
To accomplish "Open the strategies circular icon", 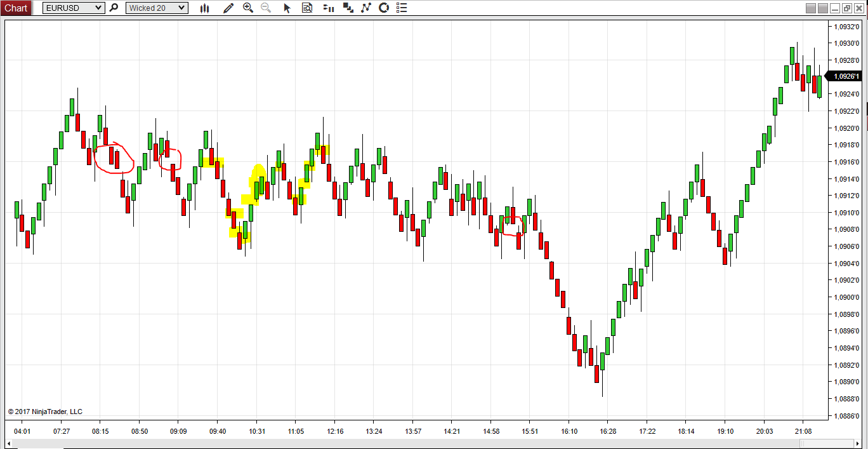I will point(383,8).
